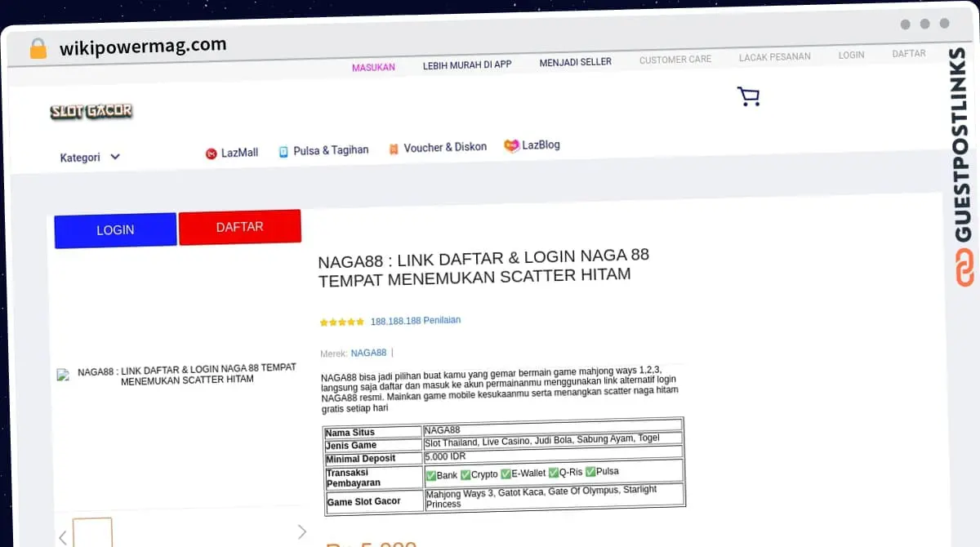This screenshot has width=980, height=547.
Task: Click the Voucher & Diskon icon
Action: [394, 149]
